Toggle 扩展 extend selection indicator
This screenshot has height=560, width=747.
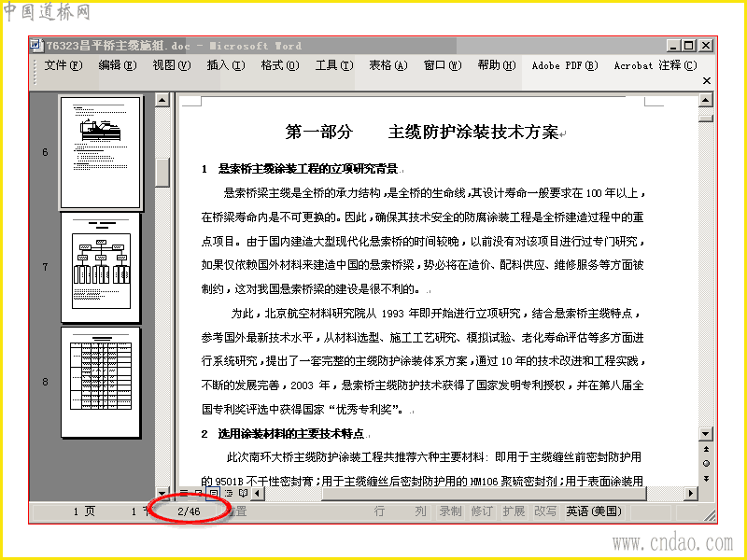click(x=514, y=511)
